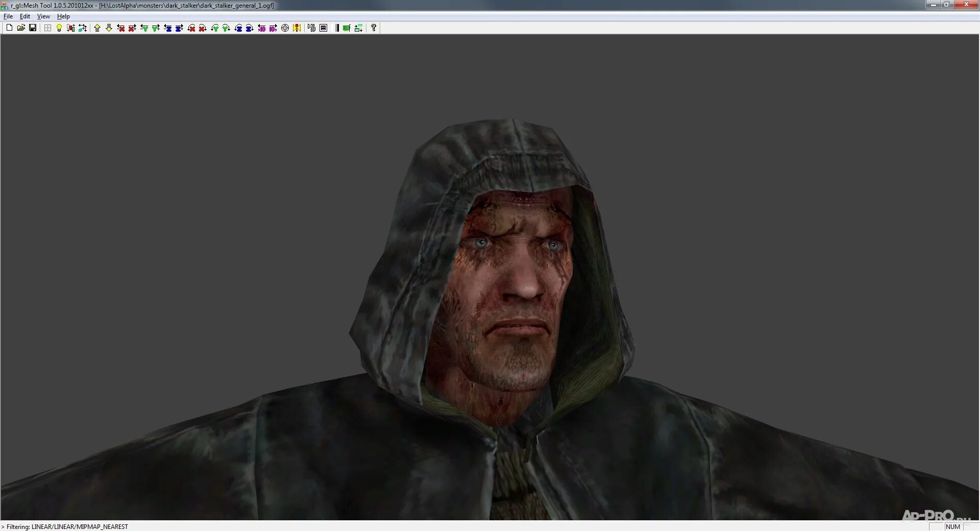Image resolution: width=980 pixels, height=531 pixels.
Task: Move along Z with the left-arrow blue Z icon
Action: coord(168,28)
